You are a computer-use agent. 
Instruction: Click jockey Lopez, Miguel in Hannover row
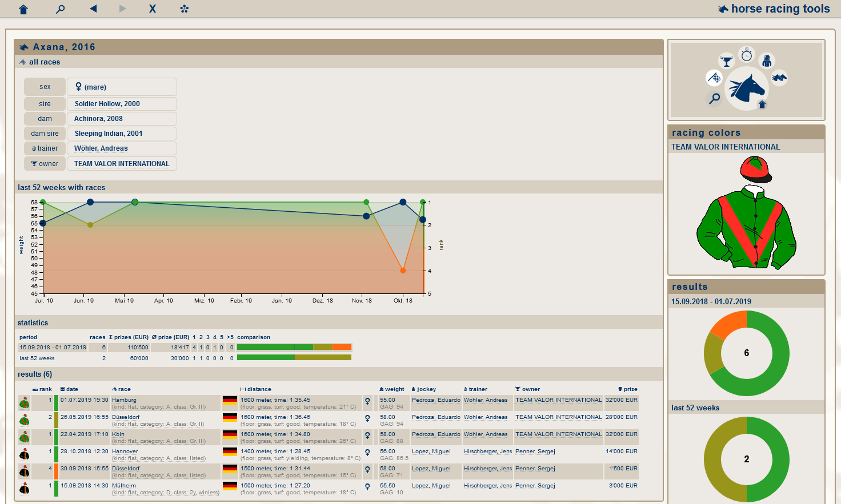click(x=431, y=451)
